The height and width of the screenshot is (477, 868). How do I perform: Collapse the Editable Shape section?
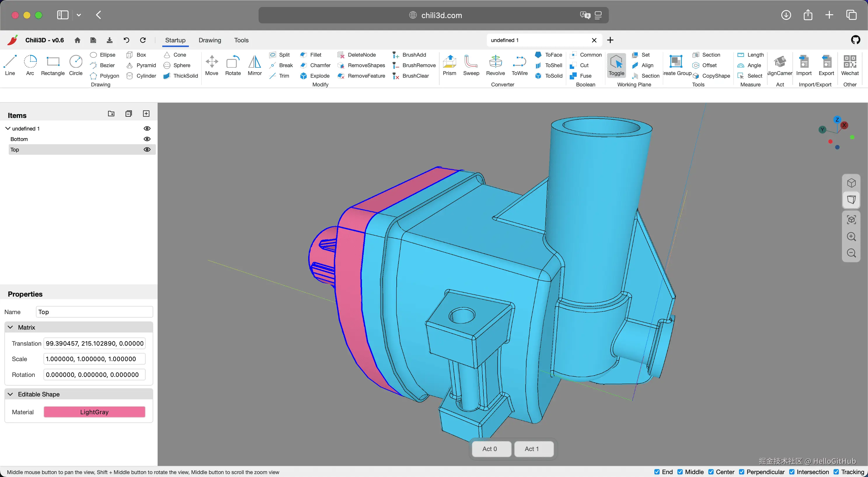11,394
